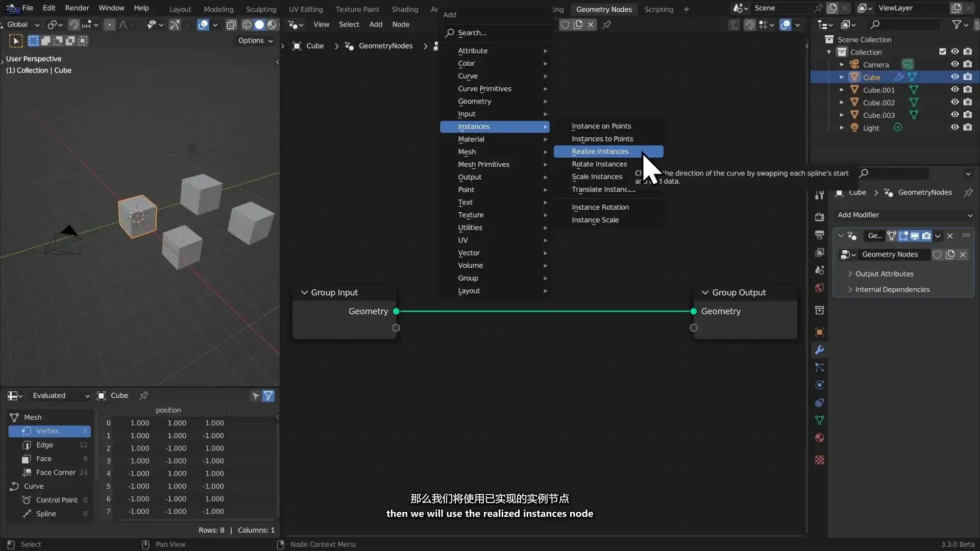980x551 pixels.
Task: Click the Add menu search field
Action: point(495,33)
